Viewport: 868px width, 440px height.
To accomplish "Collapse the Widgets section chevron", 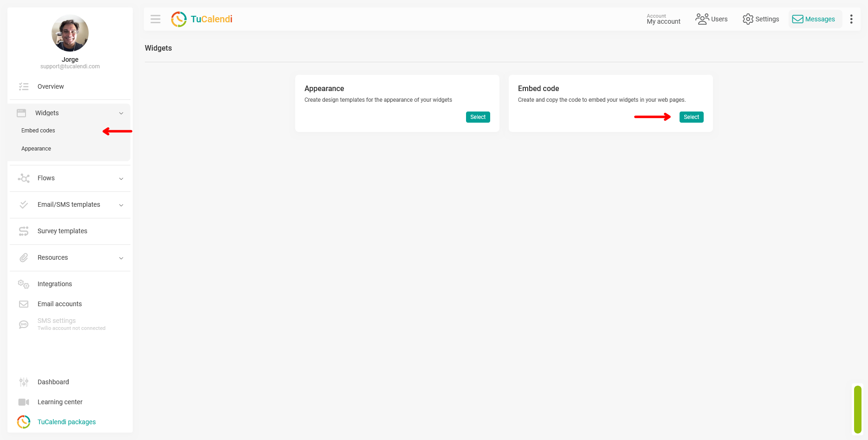I will tap(121, 113).
